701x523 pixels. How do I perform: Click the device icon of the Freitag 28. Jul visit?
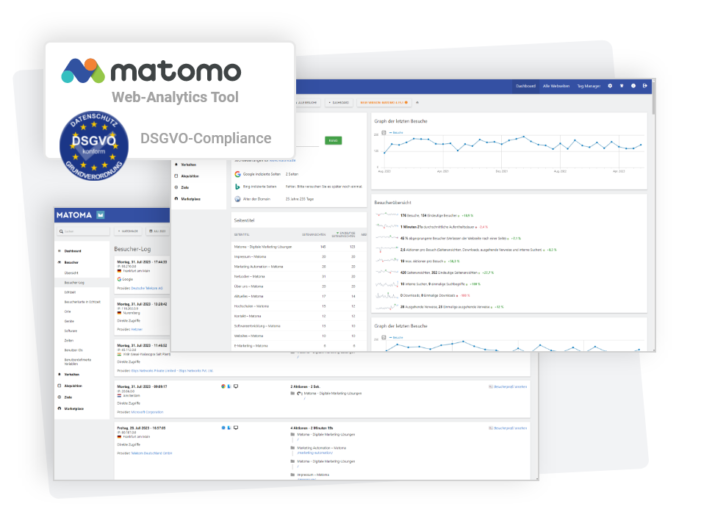[x=236, y=428]
